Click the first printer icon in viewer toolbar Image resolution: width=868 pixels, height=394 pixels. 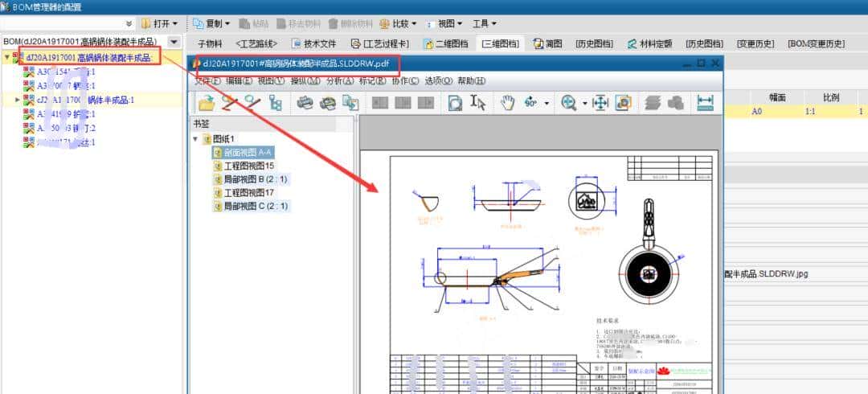(x=305, y=102)
